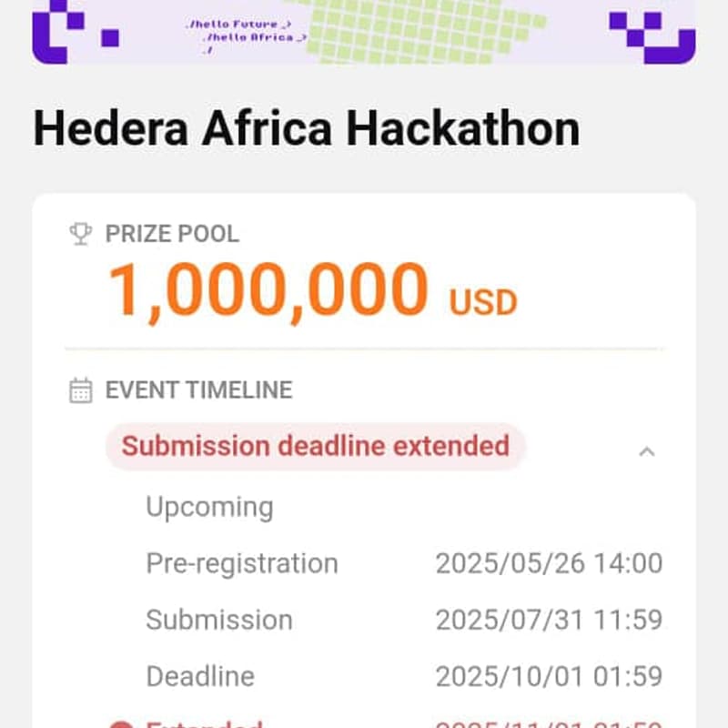Click the red dot beside Extended row
Screen dimensions: 728x728
coord(120,724)
